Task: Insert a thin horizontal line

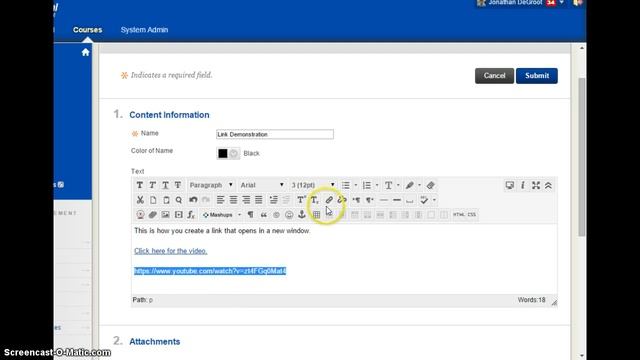Action: coord(384,200)
